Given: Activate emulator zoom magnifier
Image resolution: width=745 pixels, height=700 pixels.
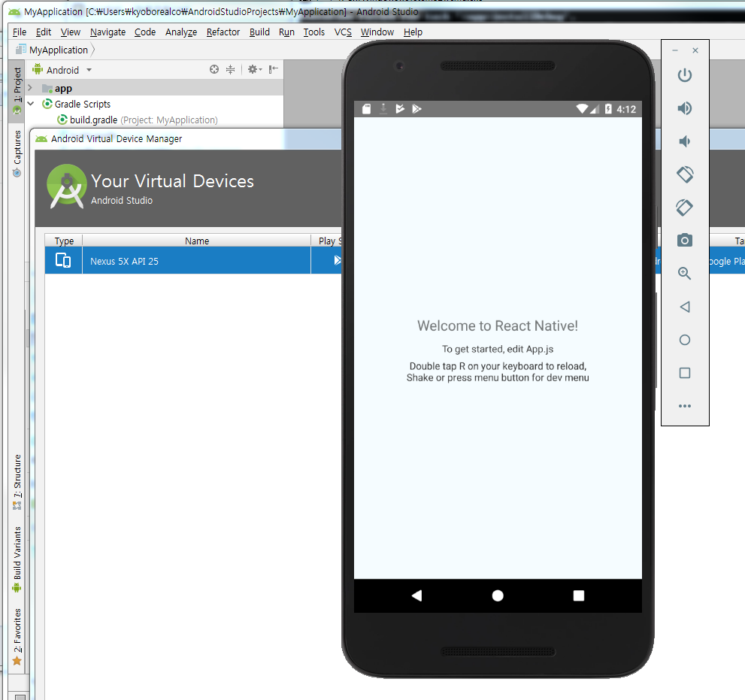Looking at the screenshot, I should click(685, 273).
